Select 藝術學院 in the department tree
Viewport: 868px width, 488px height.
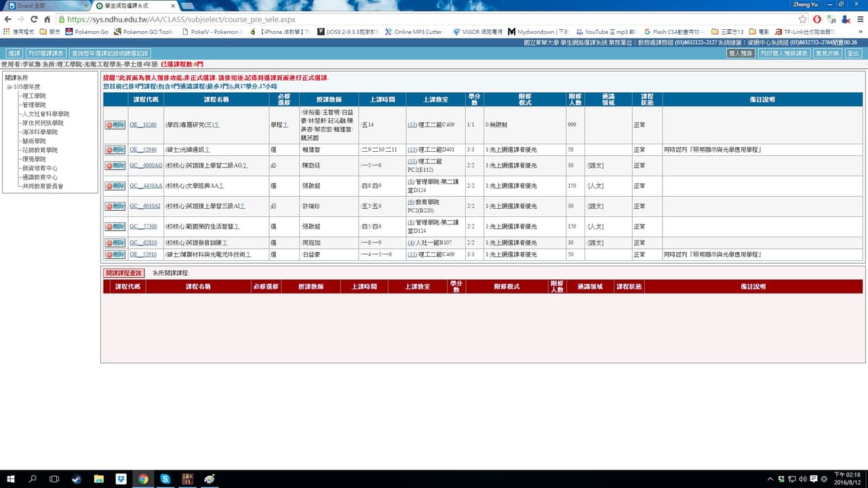pyautogui.click(x=34, y=141)
